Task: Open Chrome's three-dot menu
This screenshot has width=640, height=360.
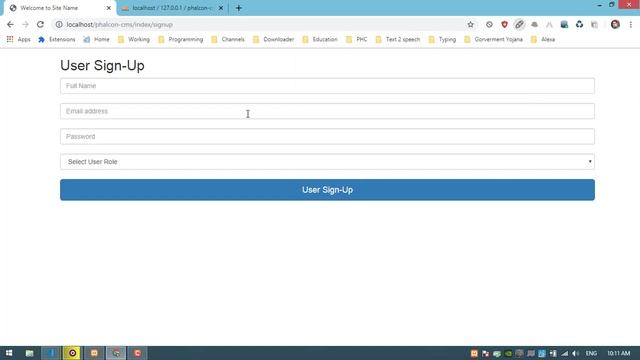Action: click(631, 24)
